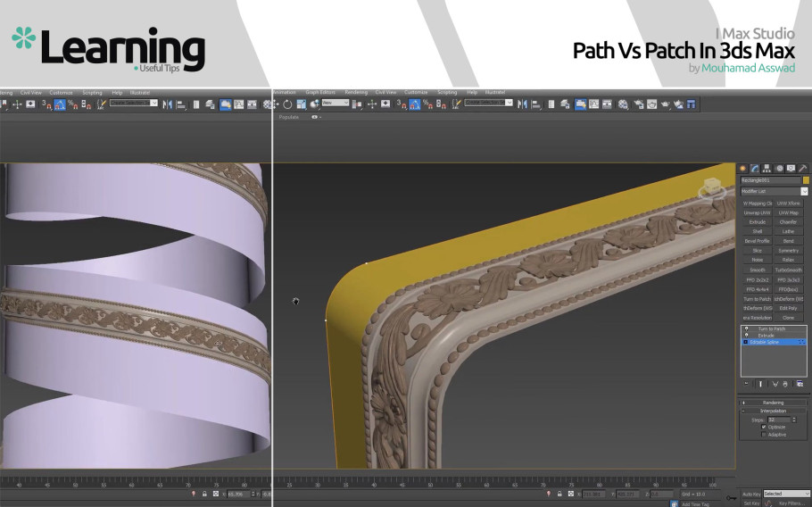Open Render Setup in right window toolbar
The height and width of the screenshot is (507, 812).
click(639, 104)
